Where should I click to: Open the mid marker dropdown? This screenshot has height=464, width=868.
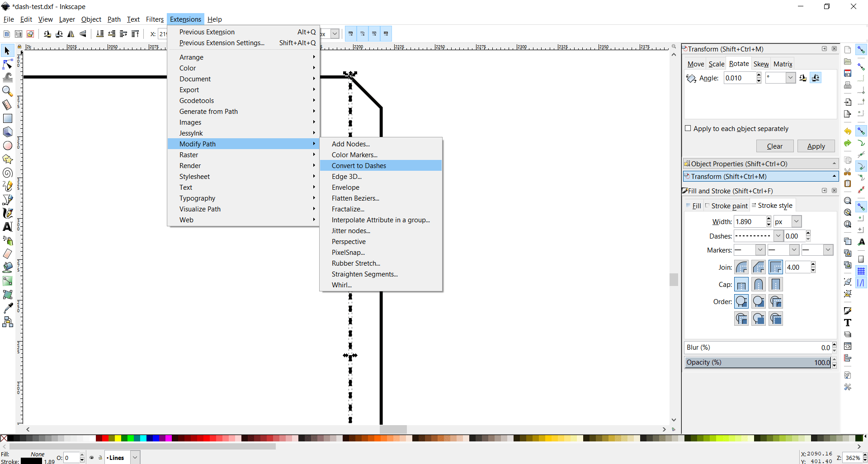794,250
